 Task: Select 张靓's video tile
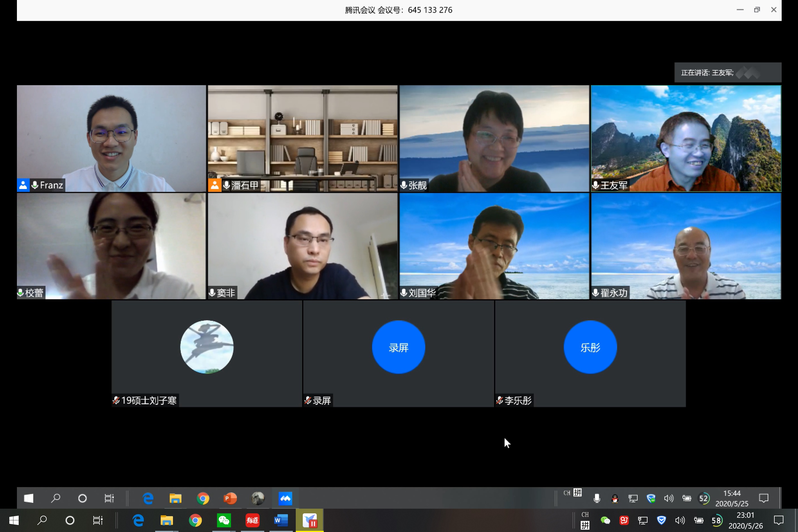click(x=494, y=139)
